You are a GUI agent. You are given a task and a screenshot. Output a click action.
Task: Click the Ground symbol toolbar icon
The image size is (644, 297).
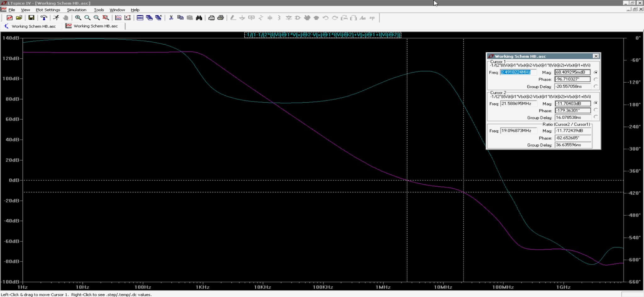[x=242, y=18]
